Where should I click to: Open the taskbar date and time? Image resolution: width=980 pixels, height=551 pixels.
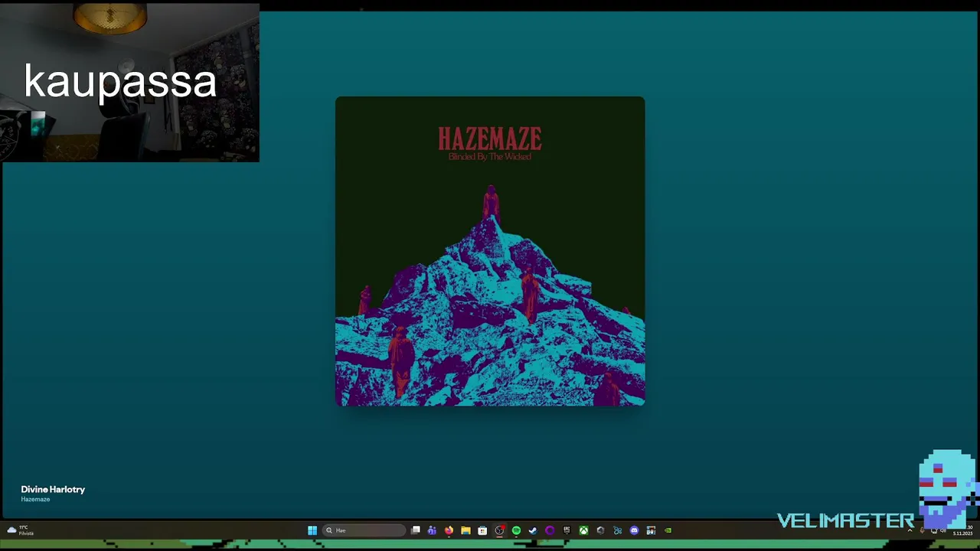[x=962, y=530]
